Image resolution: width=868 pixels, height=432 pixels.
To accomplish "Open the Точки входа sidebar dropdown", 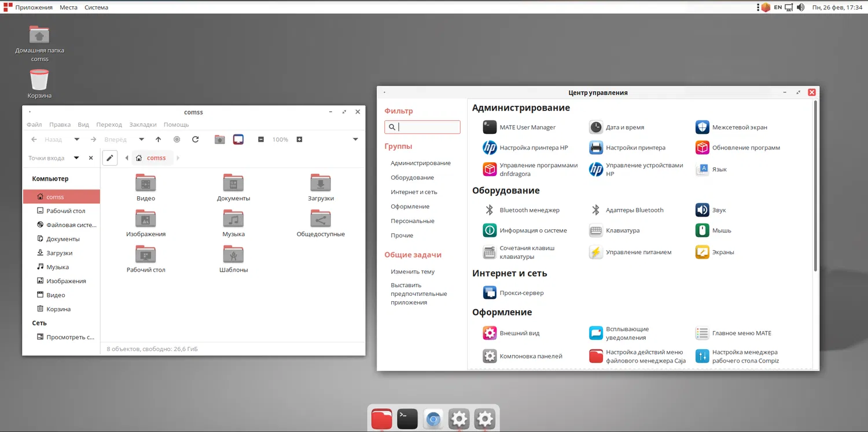I will (x=76, y=158).
